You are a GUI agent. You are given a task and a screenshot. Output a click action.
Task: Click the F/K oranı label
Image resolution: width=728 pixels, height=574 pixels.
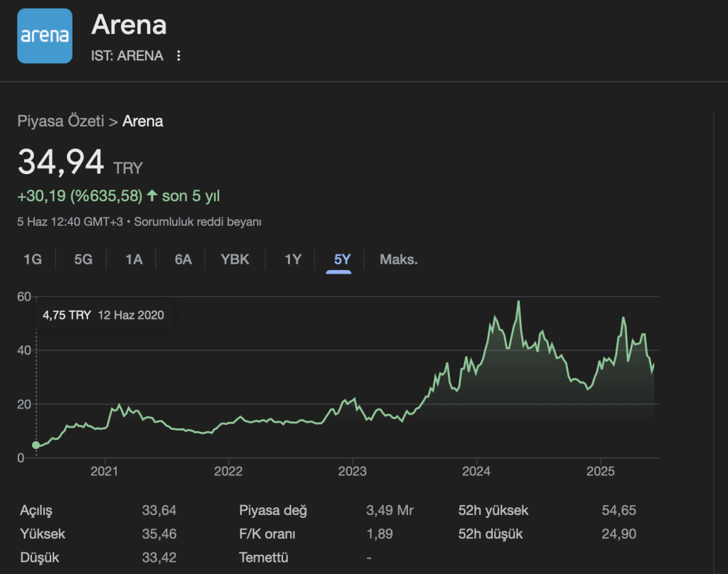coord(267,534)
